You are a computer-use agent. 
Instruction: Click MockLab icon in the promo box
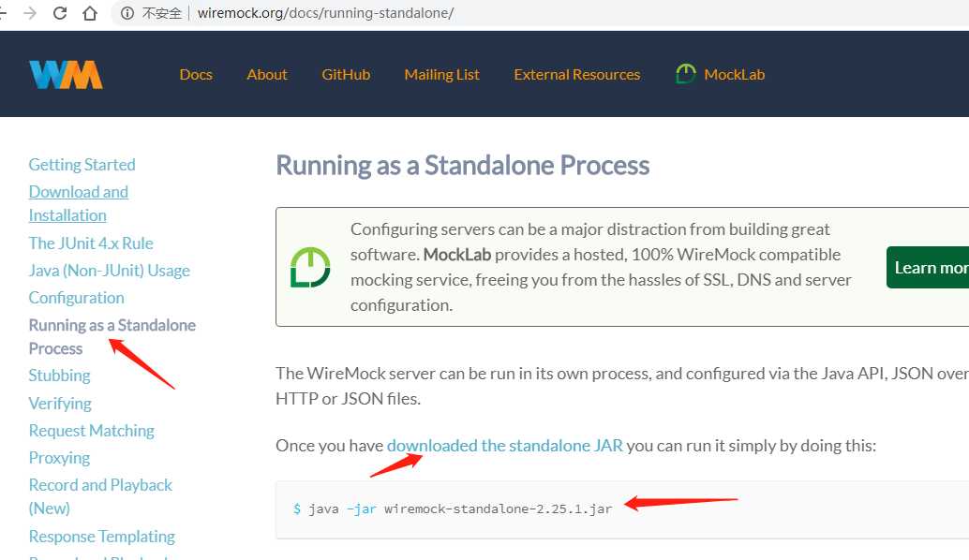click(x=310, y=267)
